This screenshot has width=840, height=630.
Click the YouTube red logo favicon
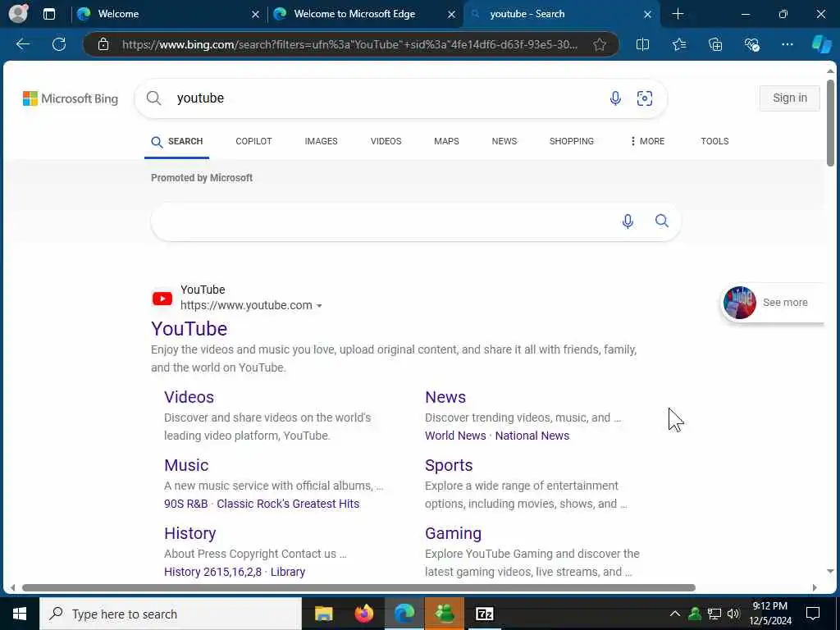(162, 299)
